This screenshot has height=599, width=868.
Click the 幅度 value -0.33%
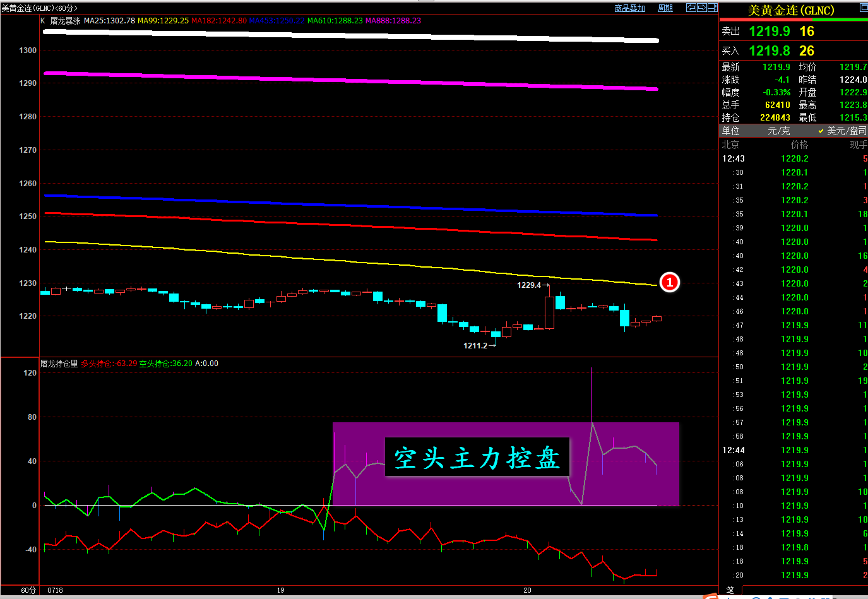pyautogui.click(x=776, y=92)
